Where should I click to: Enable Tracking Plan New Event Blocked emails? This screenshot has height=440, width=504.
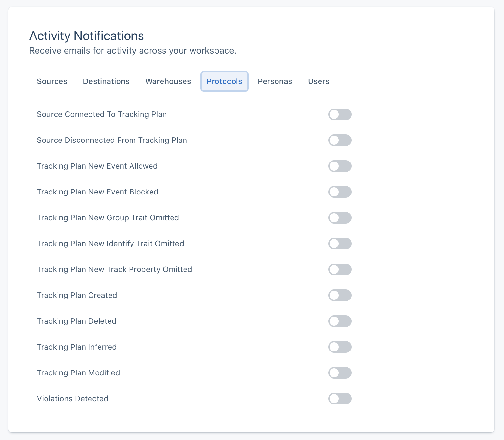(x=340, y=192)
